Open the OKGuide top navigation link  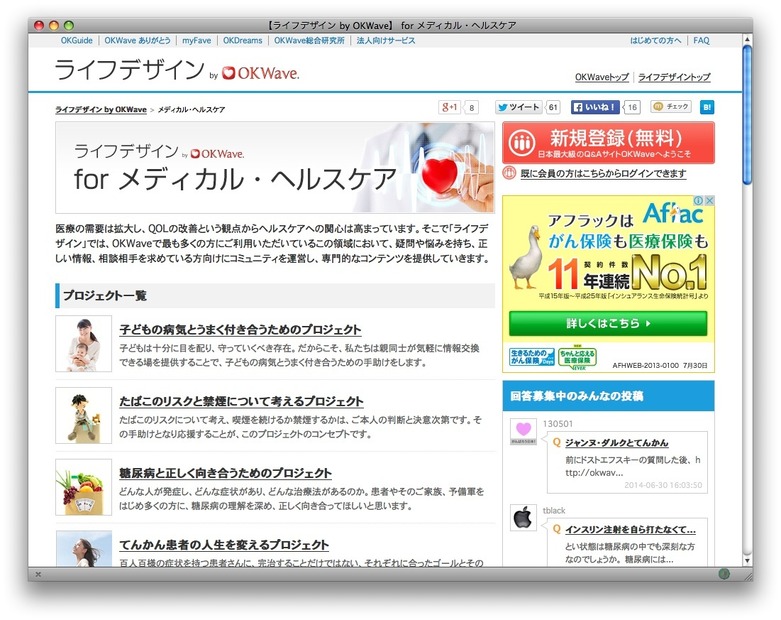tap(77, 40)
